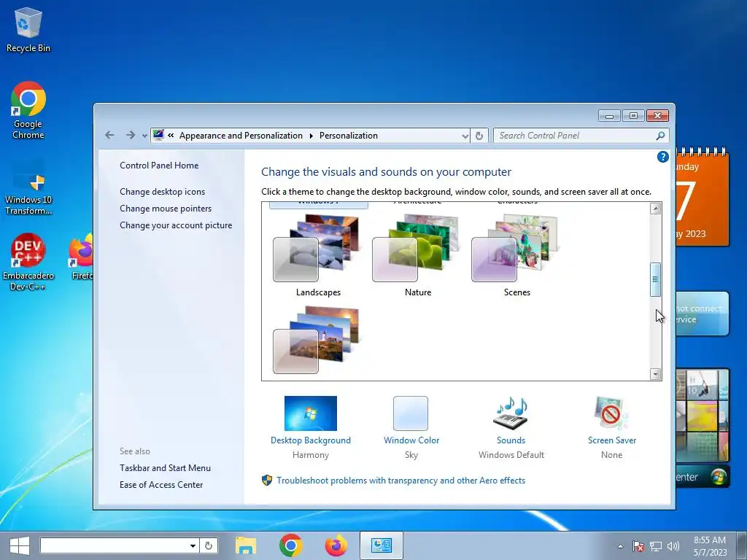This screenshot has height=560, width=747.
Task: Open the Help question mark icon
Action: 662,157
